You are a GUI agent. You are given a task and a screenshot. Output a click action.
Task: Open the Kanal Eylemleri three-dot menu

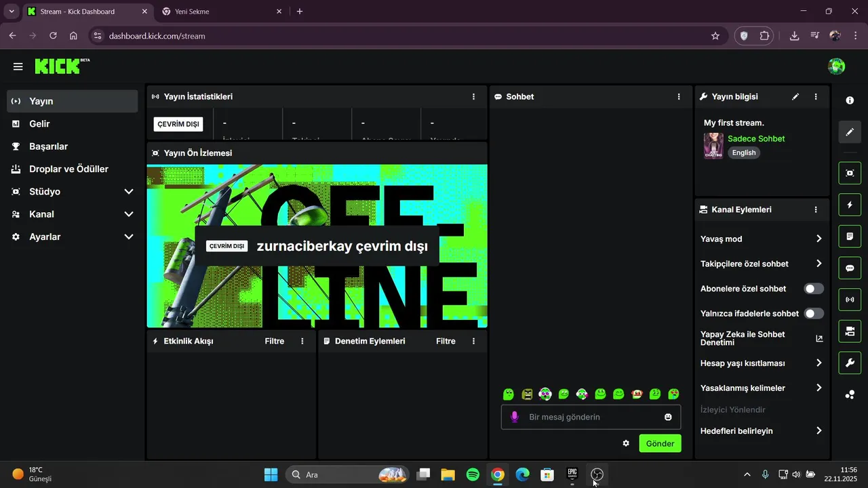coord(816,210)
